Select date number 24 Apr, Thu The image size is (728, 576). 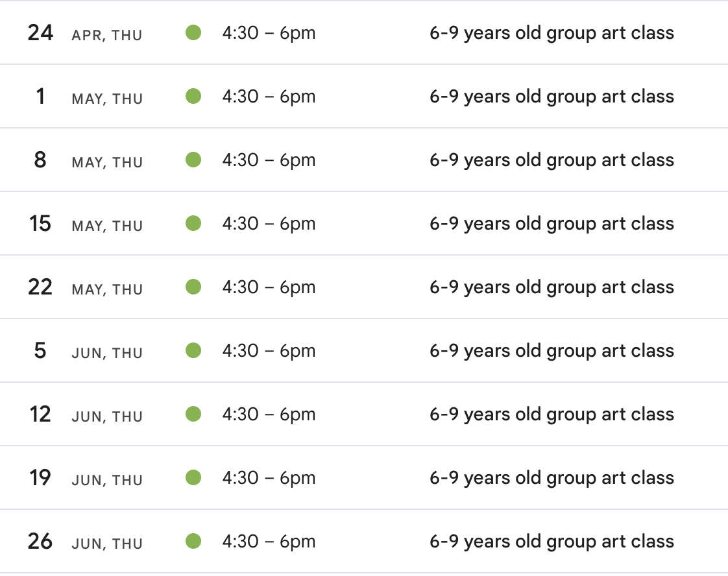point(40,32)
